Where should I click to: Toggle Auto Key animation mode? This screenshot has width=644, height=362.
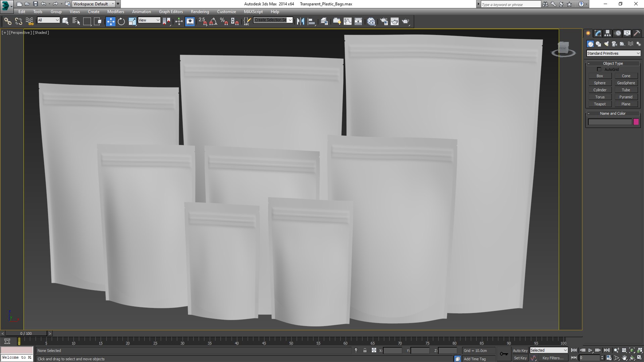click(520, 351)
